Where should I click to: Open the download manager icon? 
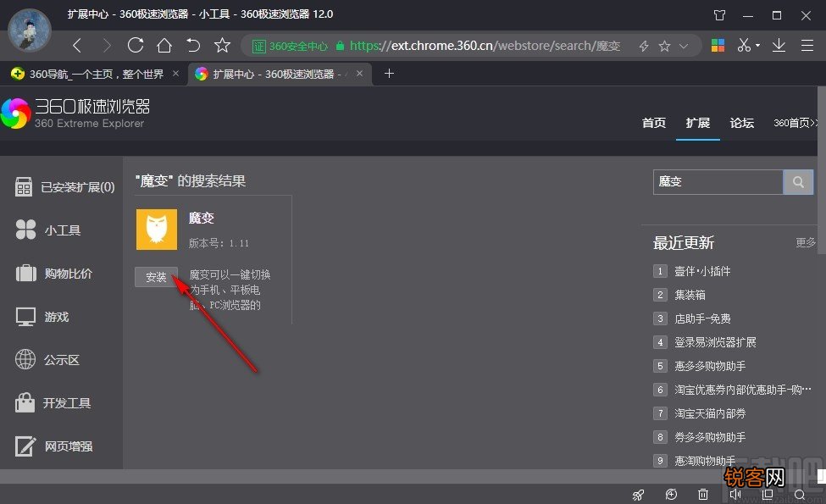pos(781,43)
